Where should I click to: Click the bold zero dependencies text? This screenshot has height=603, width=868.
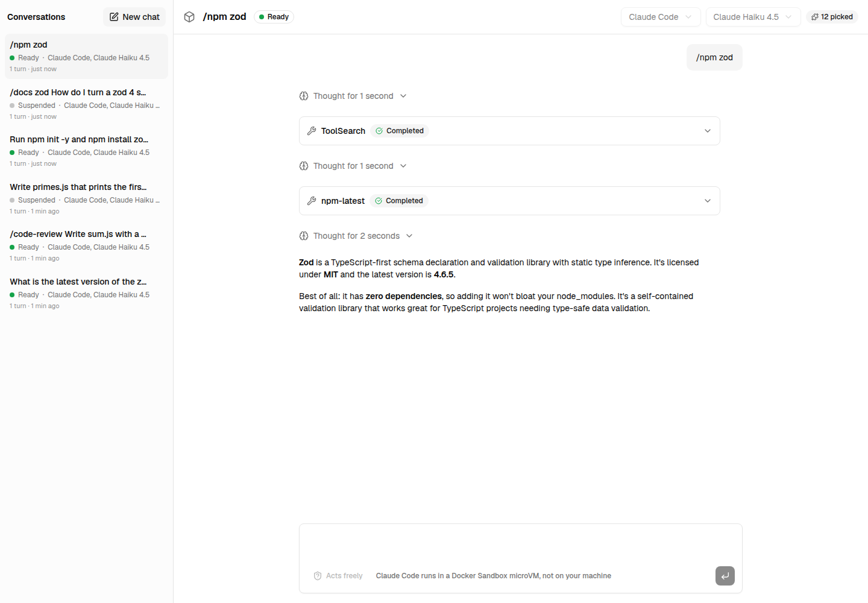point(404,296)
